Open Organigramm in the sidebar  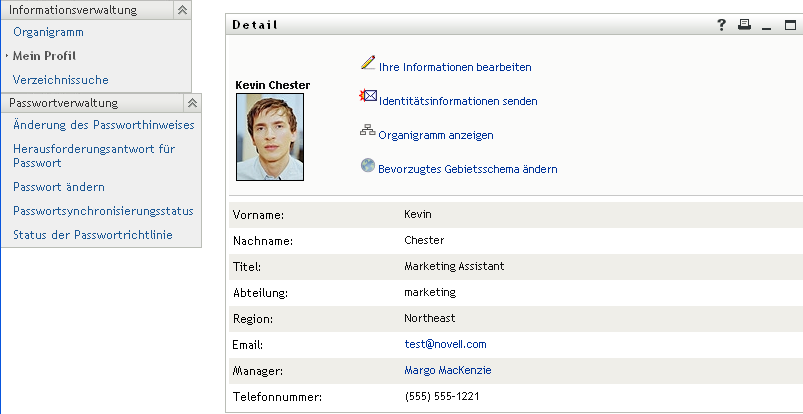[48, 32]
